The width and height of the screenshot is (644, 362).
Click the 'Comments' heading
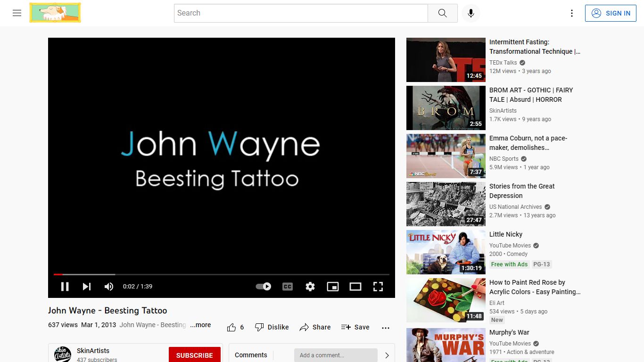point(251,355)
